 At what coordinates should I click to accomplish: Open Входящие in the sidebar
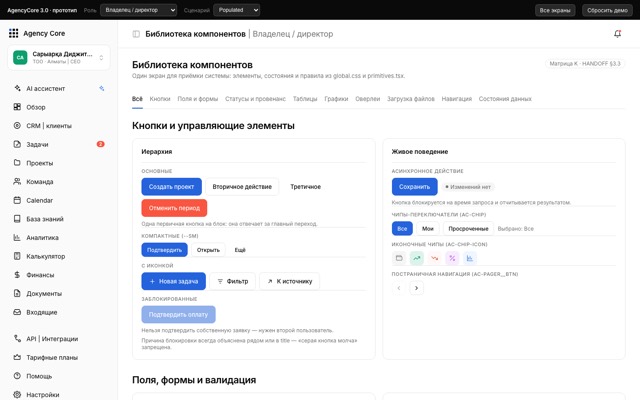pos(58,312)
